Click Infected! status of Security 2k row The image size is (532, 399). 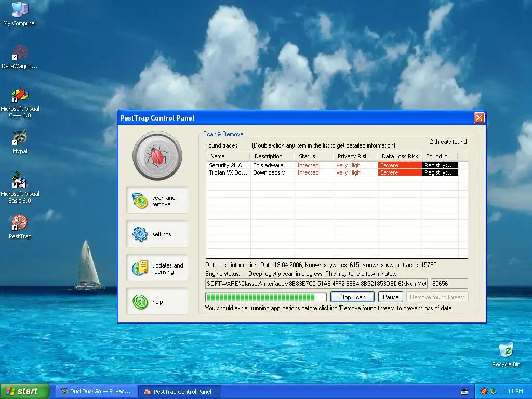[314, 165]
